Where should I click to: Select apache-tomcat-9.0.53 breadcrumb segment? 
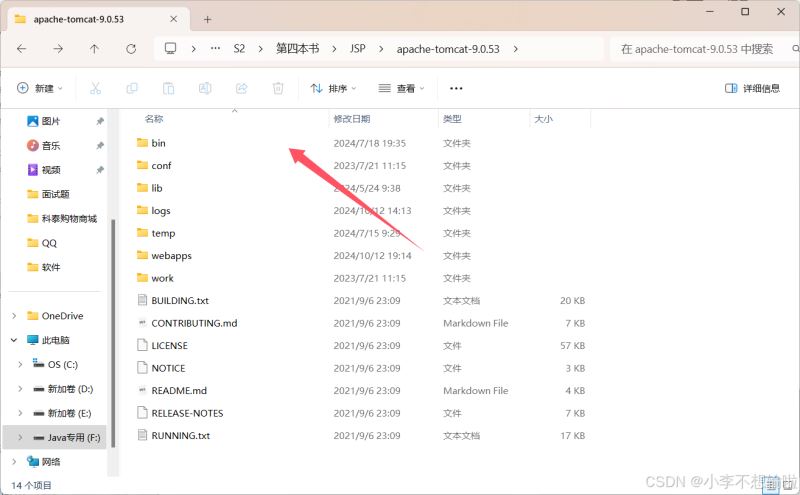tap(448, 49)
